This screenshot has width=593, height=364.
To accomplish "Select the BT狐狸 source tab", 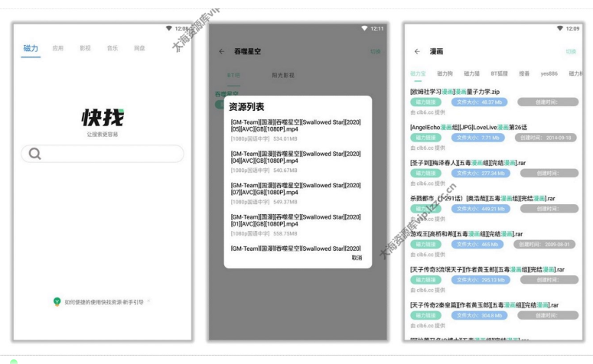I will [499, 74].
